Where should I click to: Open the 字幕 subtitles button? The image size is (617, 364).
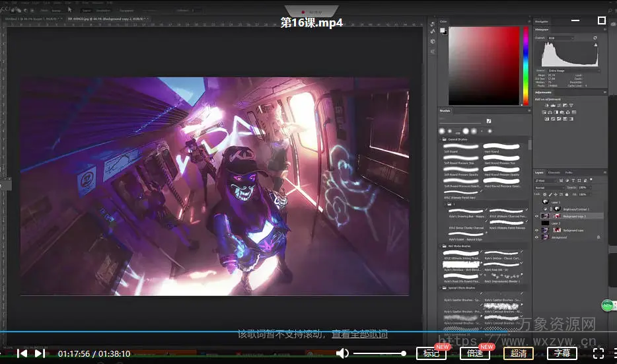562,353
